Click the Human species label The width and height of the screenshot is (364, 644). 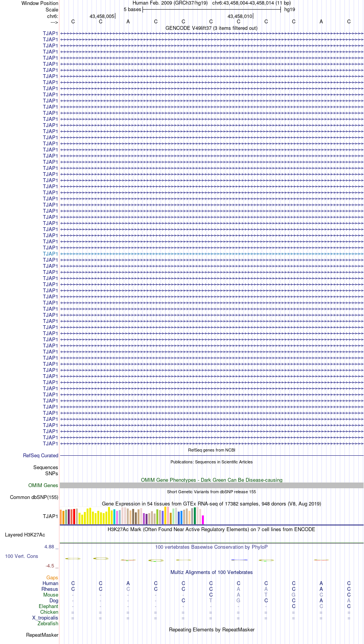(x=51, y=584)
